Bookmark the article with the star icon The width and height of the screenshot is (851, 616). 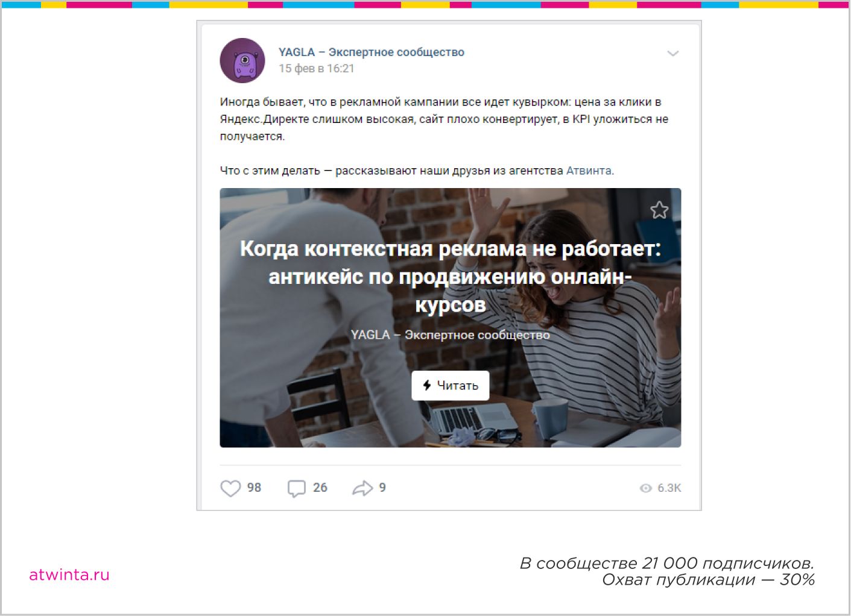pos(659,210)
